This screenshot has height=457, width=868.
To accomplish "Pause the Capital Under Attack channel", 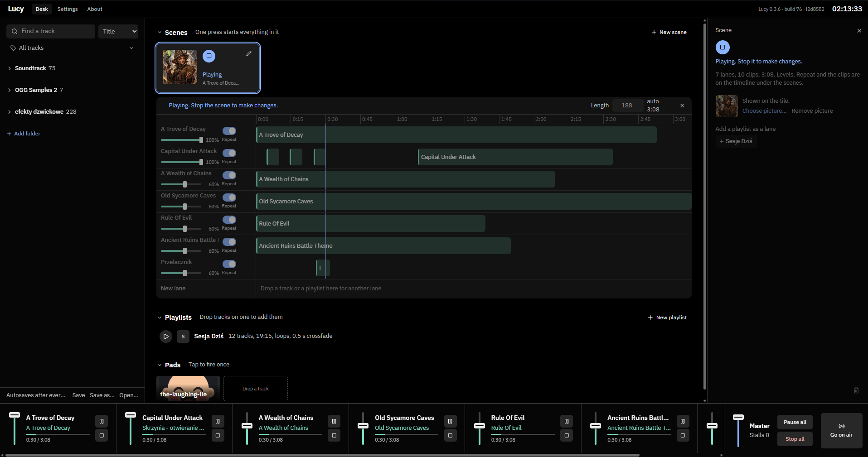I will pyautogui.click(x=218, y=421).
